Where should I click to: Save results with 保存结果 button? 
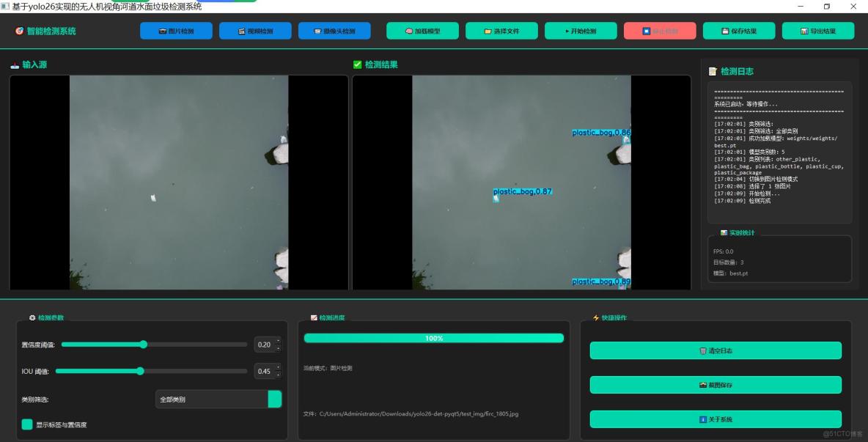coord(739,31)
